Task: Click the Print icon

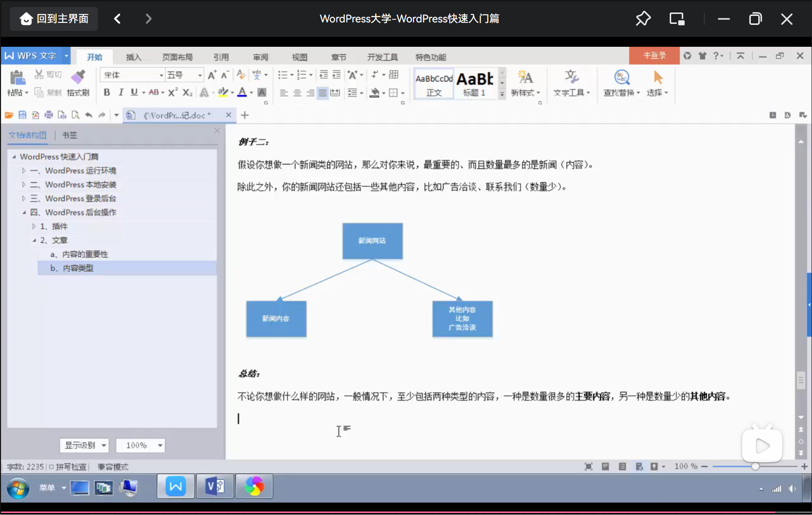Action: click(49, 115)
